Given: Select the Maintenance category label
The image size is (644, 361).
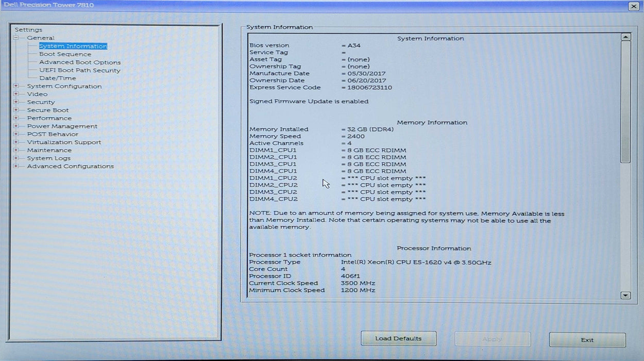Looking at the screenshot, I should [49, 150].
